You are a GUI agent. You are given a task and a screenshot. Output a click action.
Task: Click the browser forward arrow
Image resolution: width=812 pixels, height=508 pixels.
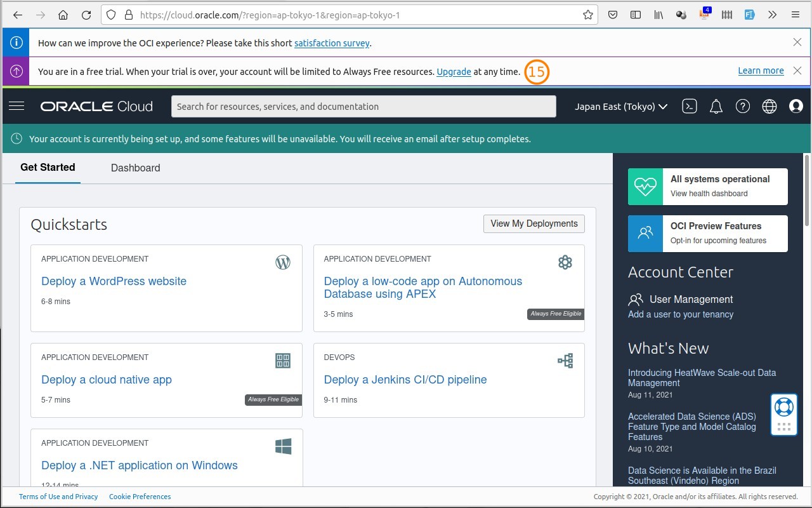coord(41,15)
